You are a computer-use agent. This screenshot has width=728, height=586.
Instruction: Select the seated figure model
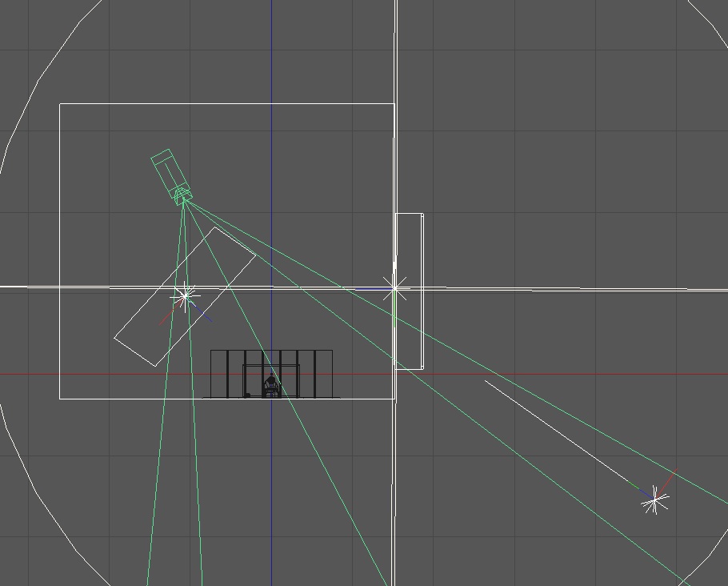tap(272, 385)
